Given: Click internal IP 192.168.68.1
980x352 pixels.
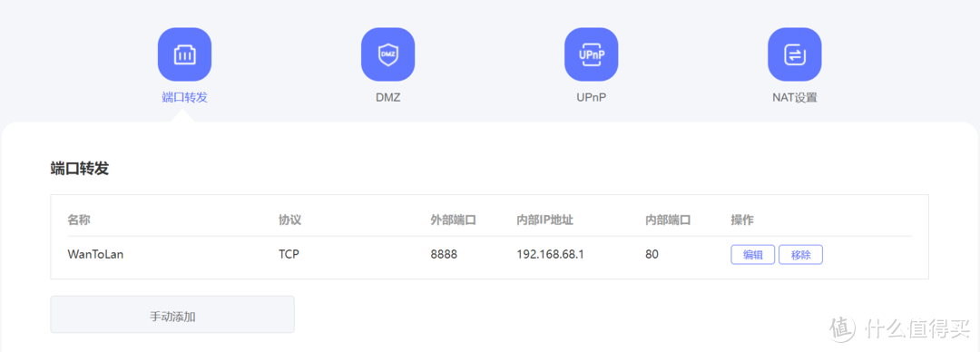Looking at the screenshot, I should click(x=550, y=254).
